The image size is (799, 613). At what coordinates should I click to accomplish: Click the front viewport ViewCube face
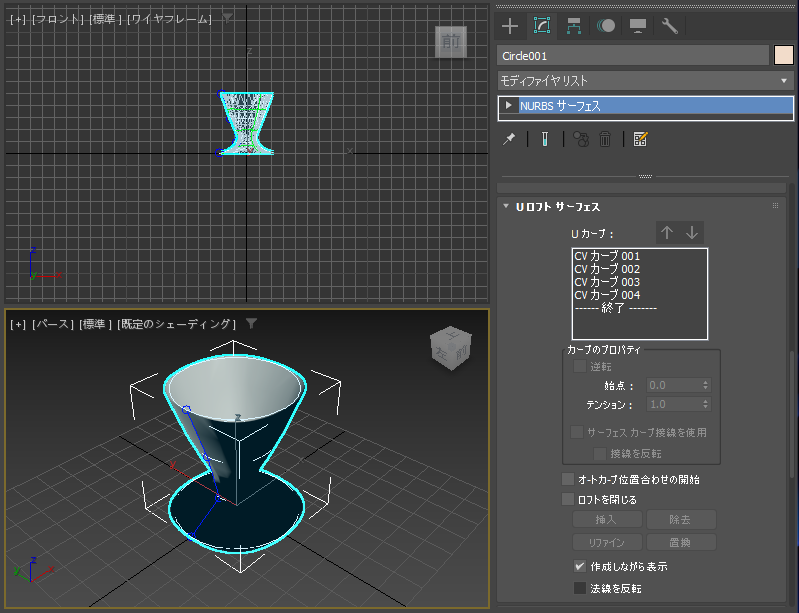(451, 42)
